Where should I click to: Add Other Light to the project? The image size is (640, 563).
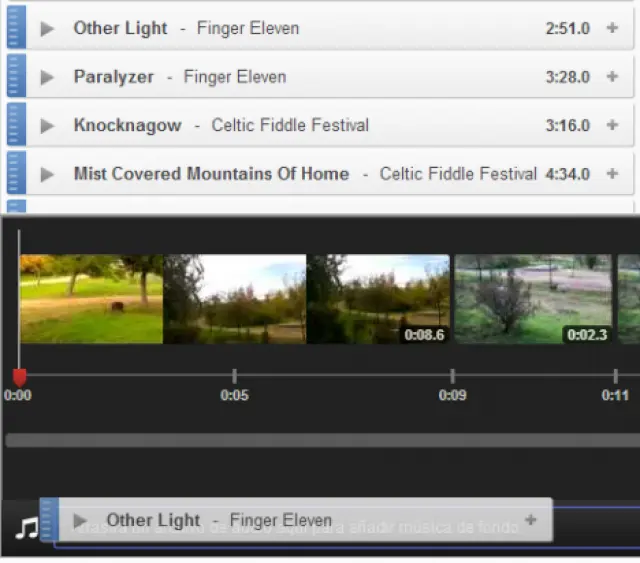[613, 29]
